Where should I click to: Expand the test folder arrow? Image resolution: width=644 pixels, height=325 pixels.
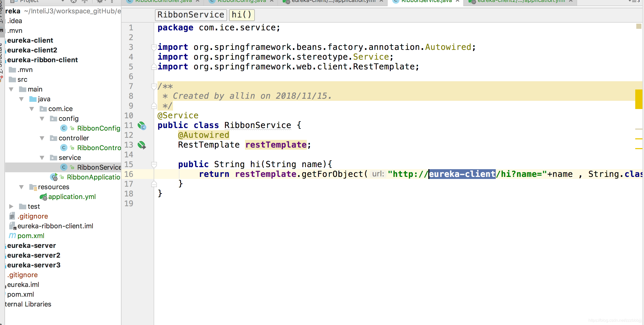tap(11, 206)
